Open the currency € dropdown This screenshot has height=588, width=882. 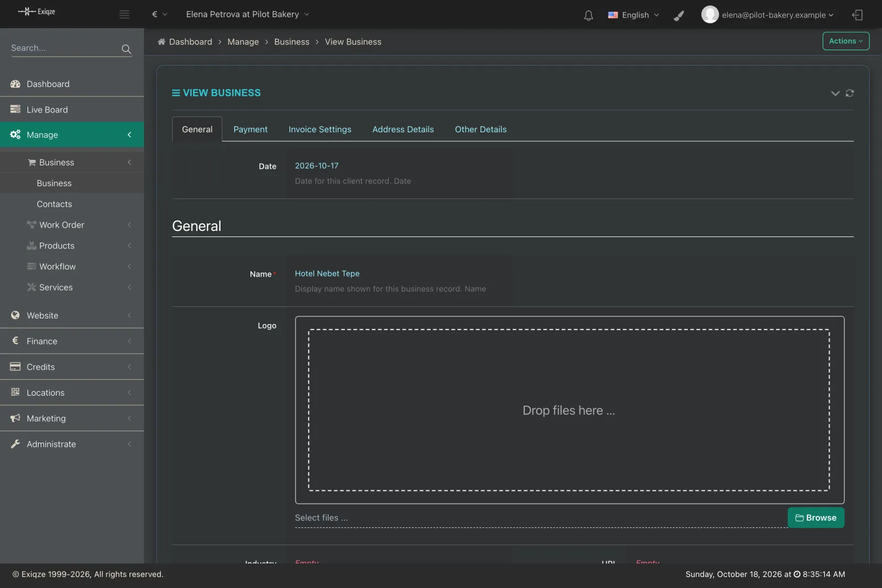(x=159, y=14)
